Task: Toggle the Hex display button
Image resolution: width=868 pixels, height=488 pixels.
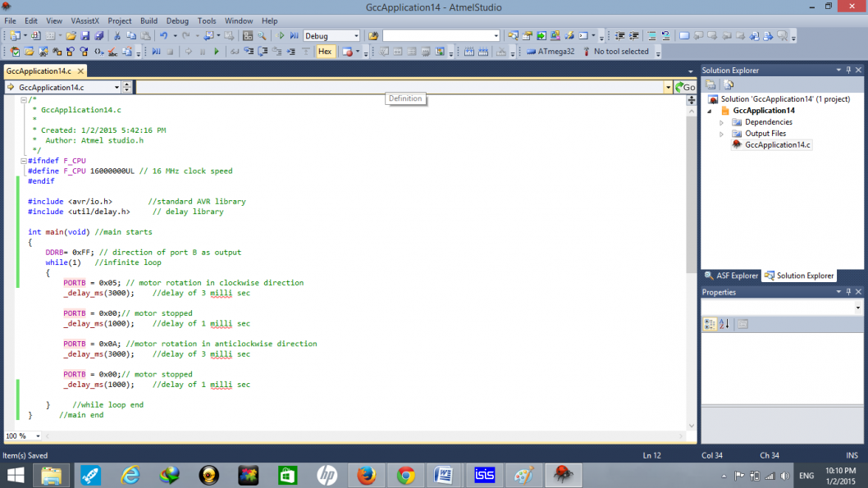Action: [325, 52]
